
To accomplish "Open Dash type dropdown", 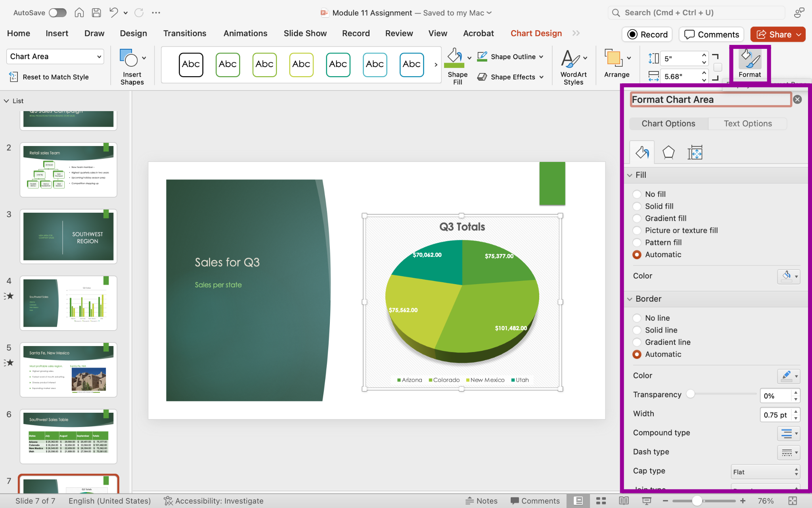I will 789,452.
